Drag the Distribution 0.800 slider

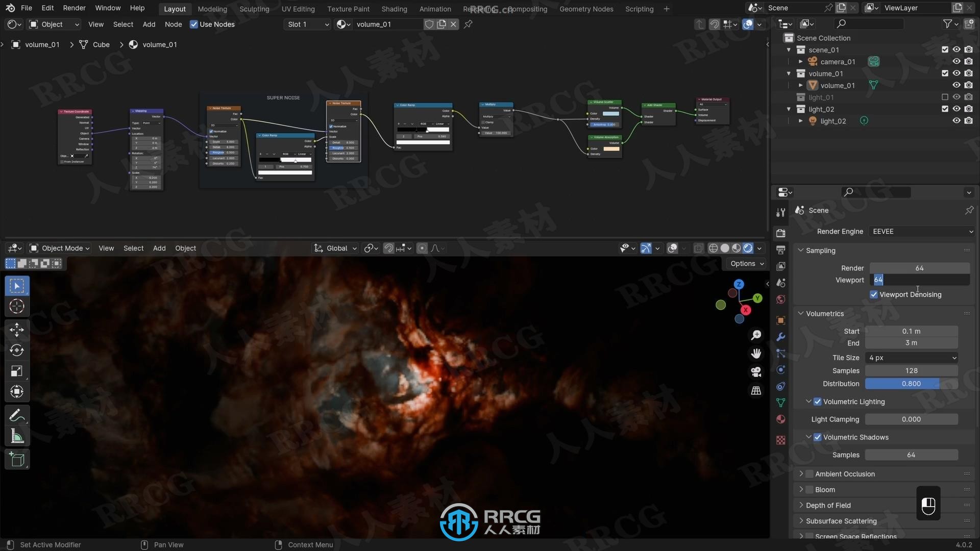click(911, 384)
